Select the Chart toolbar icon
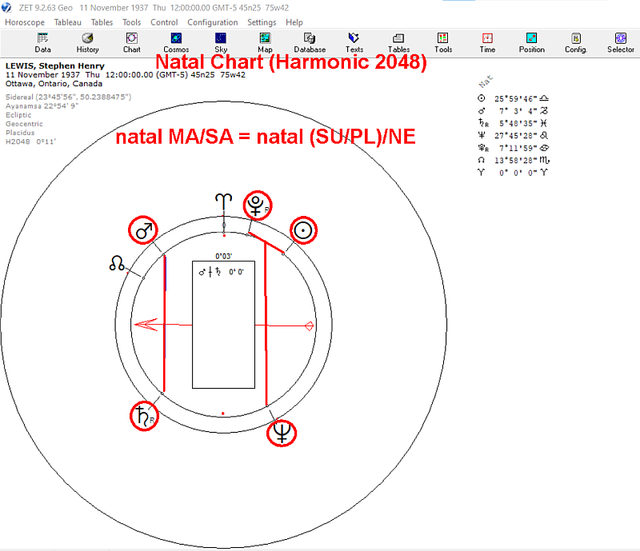 [131, 43]
